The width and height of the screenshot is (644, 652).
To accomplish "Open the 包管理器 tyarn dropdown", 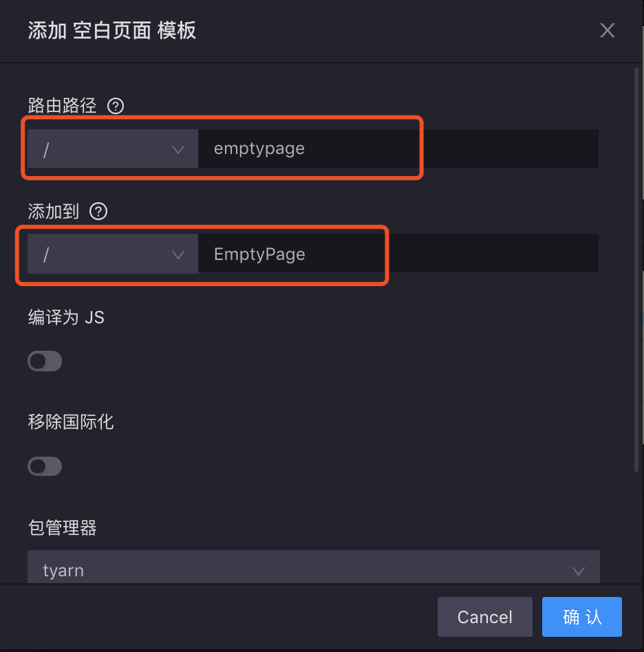I will point(314,570).
